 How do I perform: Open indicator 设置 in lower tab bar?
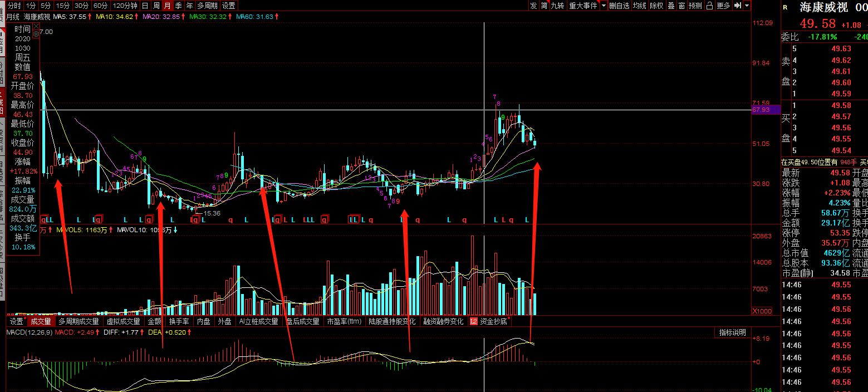pyautogui.click(x=17, y=321)
